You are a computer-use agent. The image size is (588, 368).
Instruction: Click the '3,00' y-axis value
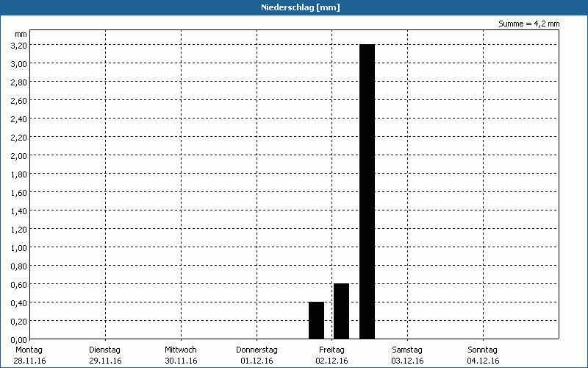[19, 64]
